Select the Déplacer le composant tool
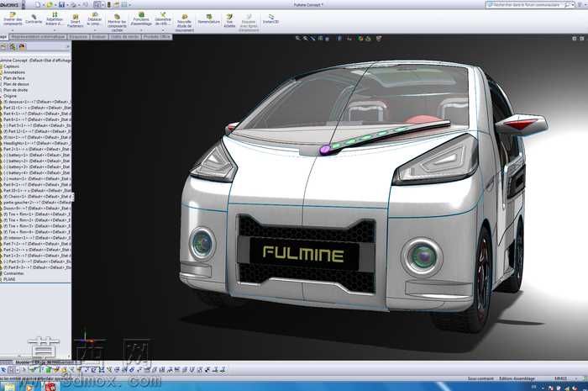Viewport: 588px width, 391px height. [94, 18]
